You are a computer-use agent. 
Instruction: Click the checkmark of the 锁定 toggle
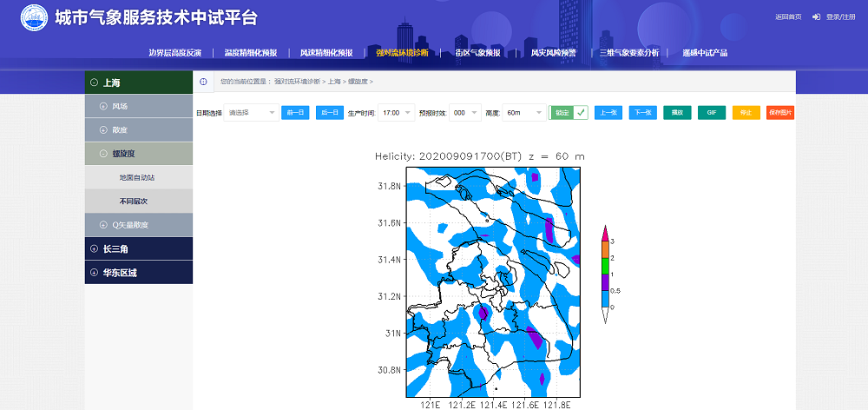(580, 112)
